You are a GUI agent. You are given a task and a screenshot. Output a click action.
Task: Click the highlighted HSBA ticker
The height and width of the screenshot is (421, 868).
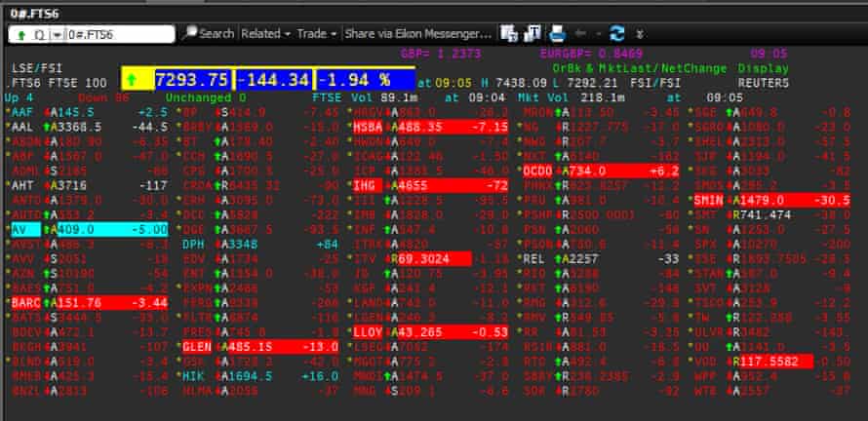click(x=368, y=127)
